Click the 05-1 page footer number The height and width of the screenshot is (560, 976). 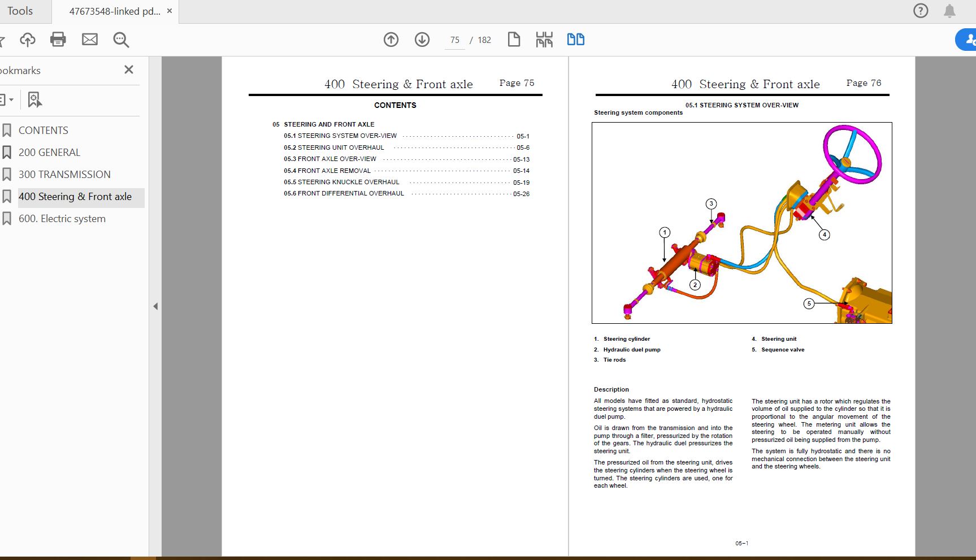(x=741, y=544)
